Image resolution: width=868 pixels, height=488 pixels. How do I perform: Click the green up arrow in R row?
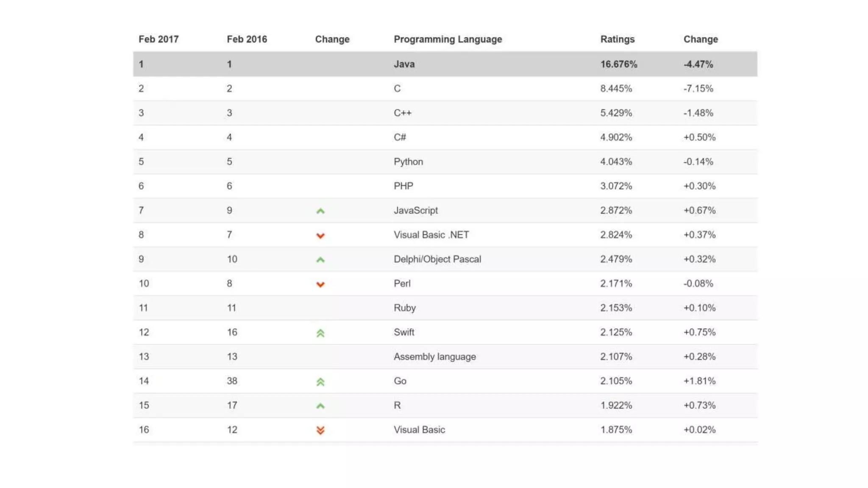click(320, 406)
